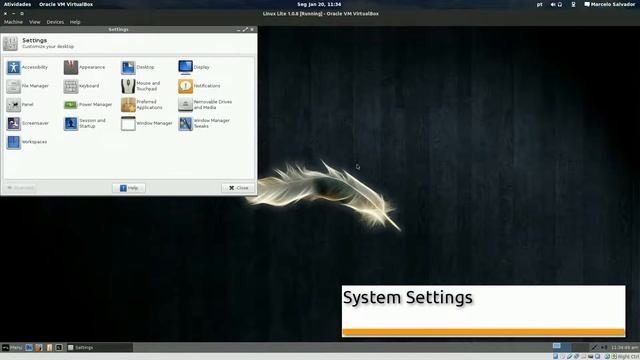Click the Settings header icon
Screen dimensions: 640x360
(11, 43)
